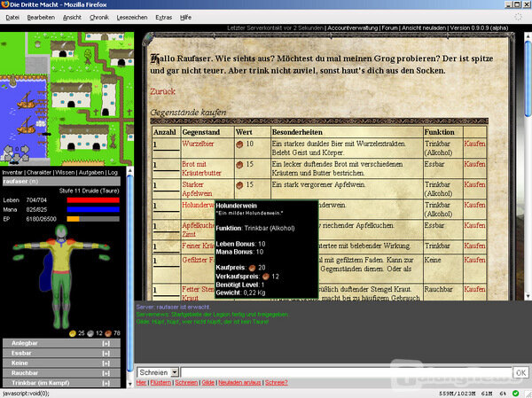The image size is (532, 398).
Task: Open the Chronik menu
Action: click(x=99, y=18)
